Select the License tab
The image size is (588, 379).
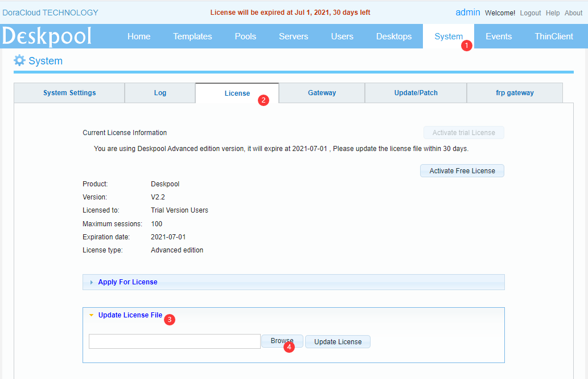click(x=237, y=93)
